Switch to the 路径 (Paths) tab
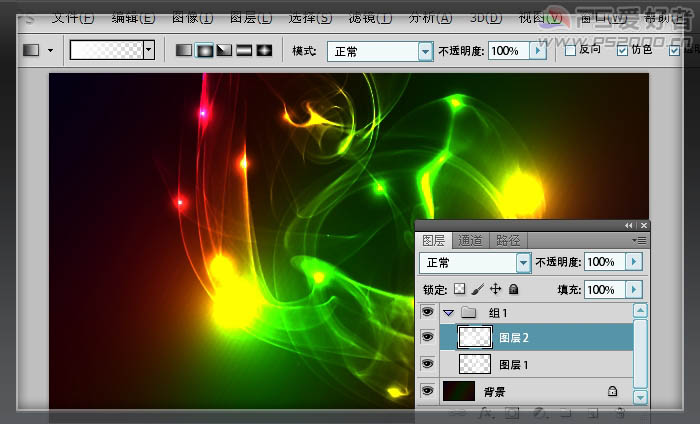Image resolution: width=700 pixels, height=424 pixels. pos(508,240)
